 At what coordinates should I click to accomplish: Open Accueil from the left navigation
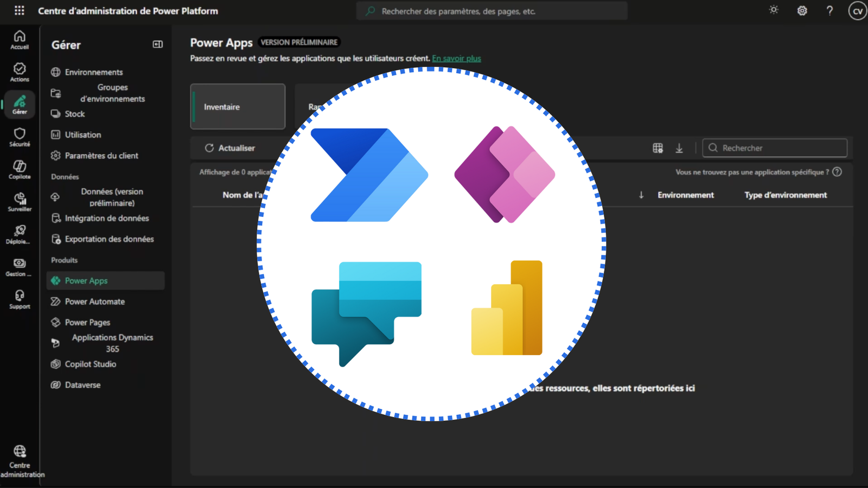(20, 39)
